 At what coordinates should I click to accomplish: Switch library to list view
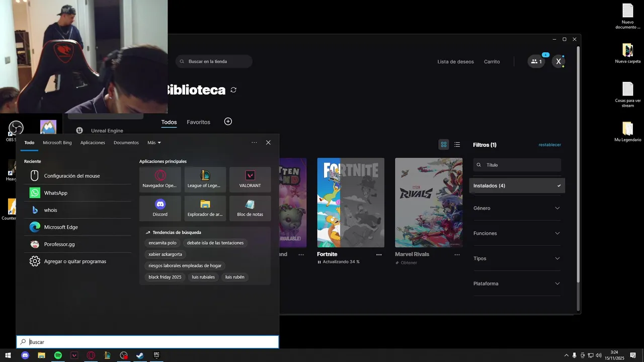(457, 145)
